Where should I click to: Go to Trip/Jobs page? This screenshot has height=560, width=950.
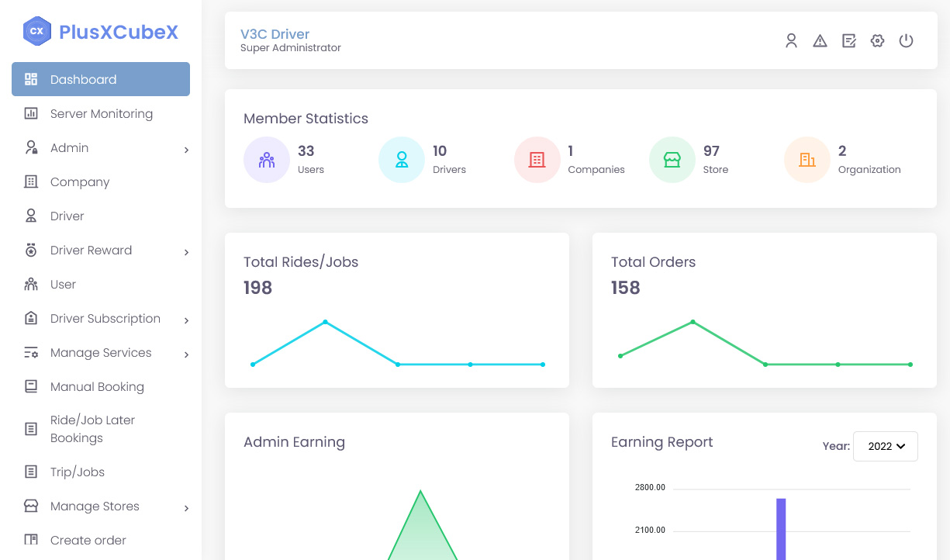(101, 472)
